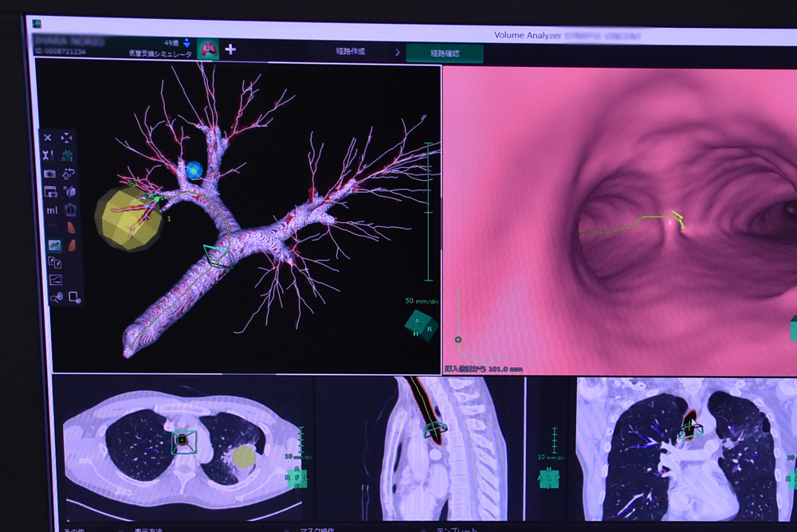
Task: Open the wrench and screwdriver settings tool
Action: click(x=49, y=155)
